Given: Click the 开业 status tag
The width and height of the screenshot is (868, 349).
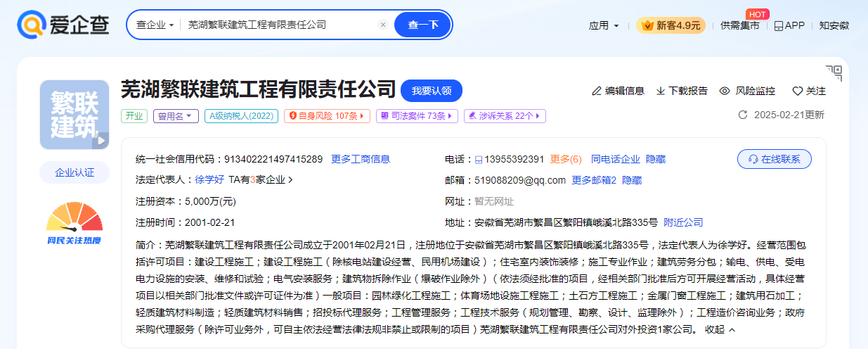Looking at the screenshot, I should 134,116.
